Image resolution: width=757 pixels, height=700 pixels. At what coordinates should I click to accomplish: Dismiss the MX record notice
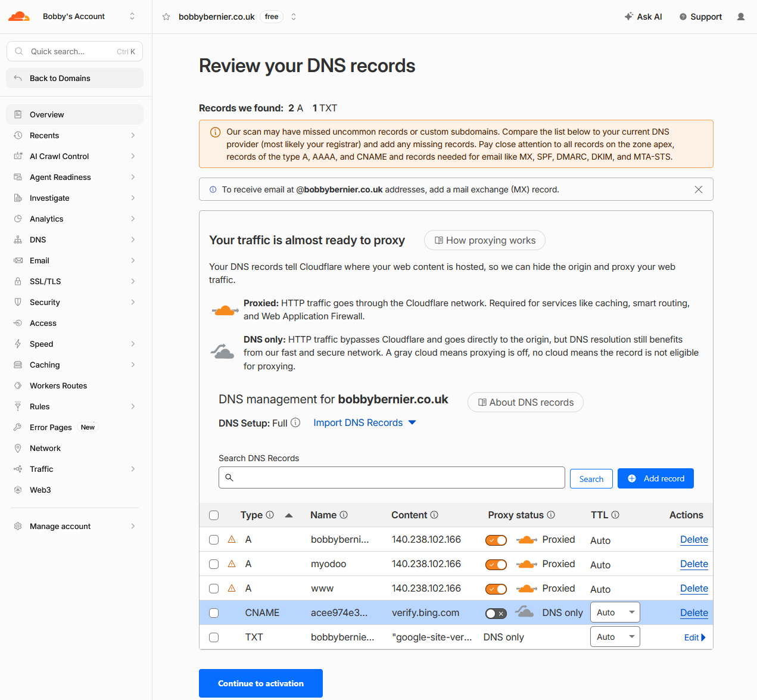pyautogui.click(x=699, y=189)
